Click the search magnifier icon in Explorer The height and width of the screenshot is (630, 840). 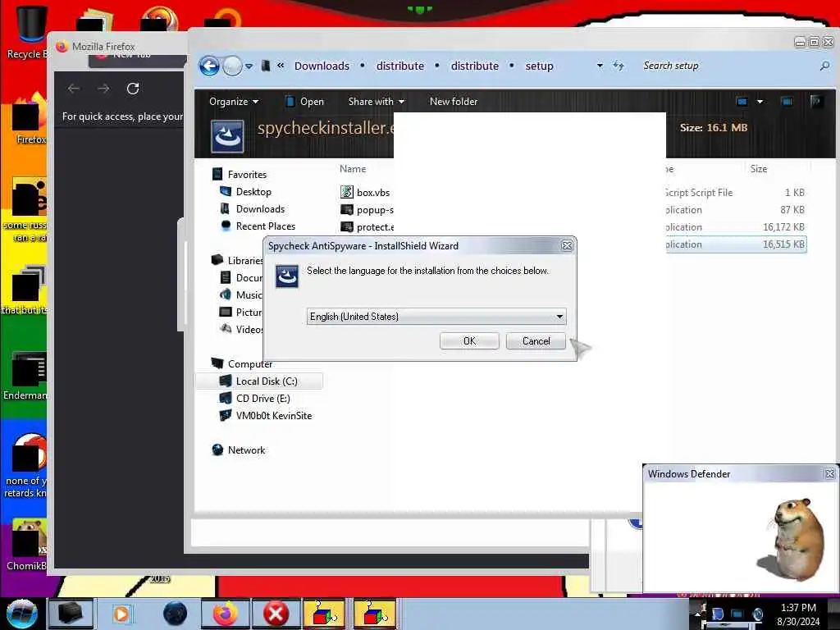point(825,66)
